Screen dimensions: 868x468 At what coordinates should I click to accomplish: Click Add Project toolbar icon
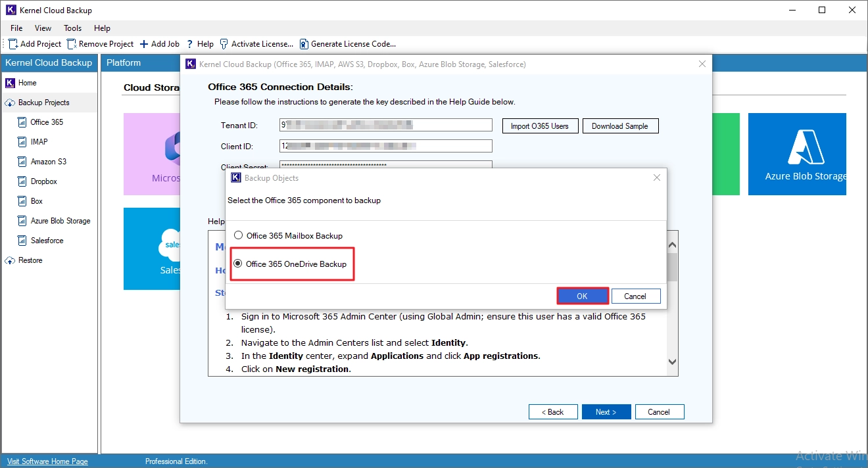(x=13, y=44)
